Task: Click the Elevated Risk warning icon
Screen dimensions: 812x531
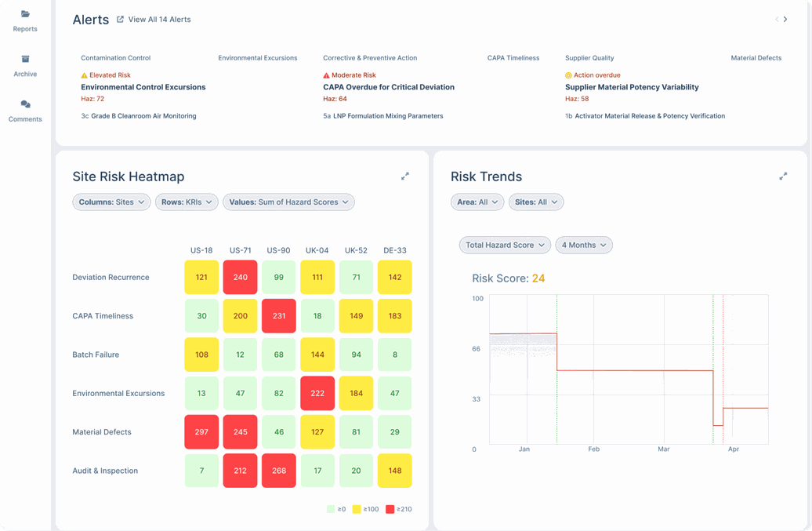Action: point(84,75)
